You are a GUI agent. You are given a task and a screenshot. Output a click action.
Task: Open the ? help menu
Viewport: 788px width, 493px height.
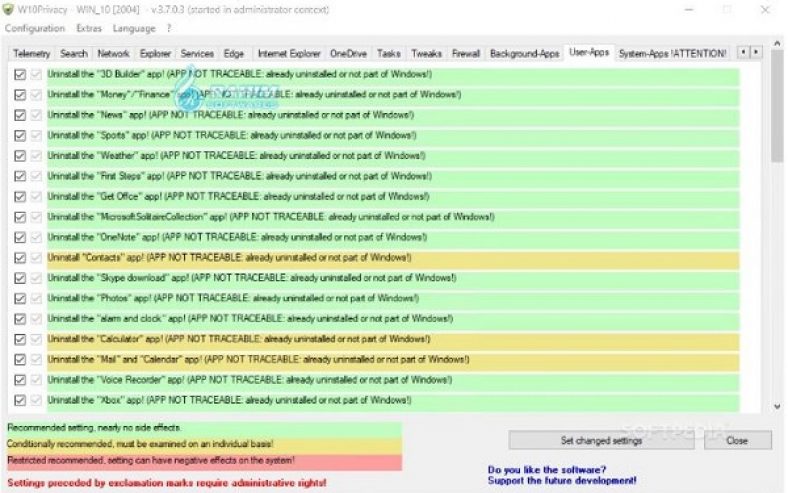coord(169,28)
